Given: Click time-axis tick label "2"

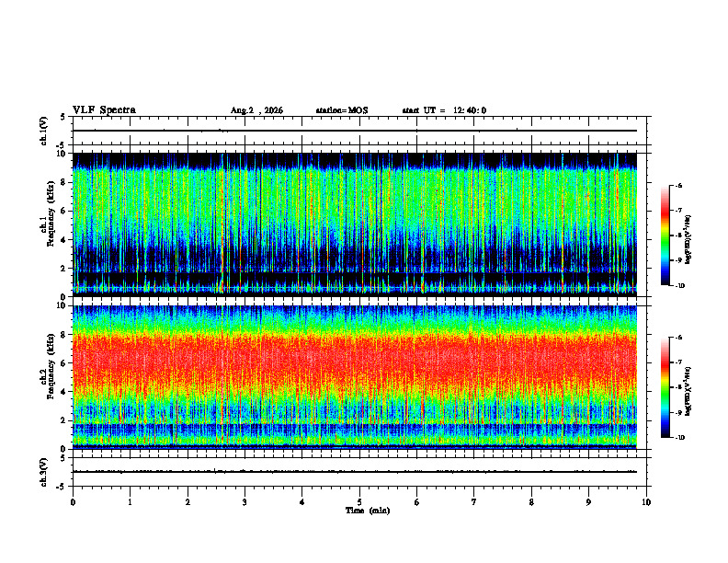Looking at the screenshot, I should pyautogui.click(x=188, y=502).
